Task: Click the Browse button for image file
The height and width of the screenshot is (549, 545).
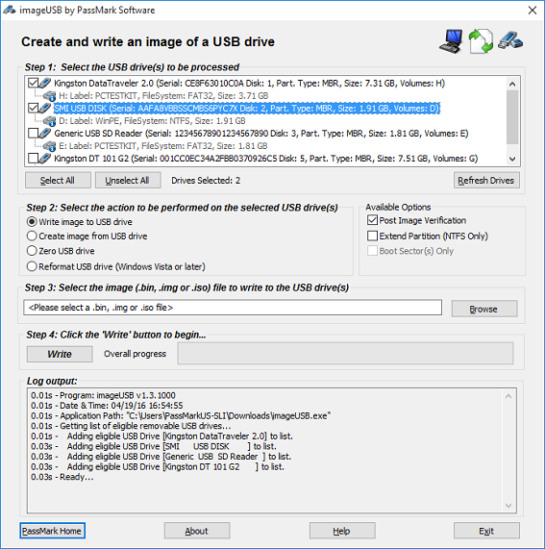Action: click(x=484, y=309)
